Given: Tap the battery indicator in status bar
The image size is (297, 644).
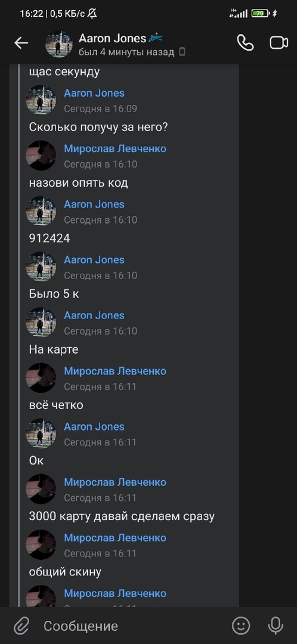Looking at the screenshot, I should pyautogui.click(x=261, y=14).
